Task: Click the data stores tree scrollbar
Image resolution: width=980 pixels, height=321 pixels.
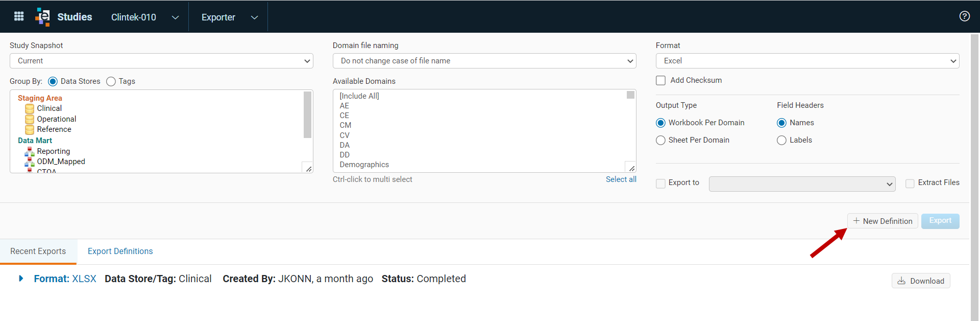Action: tap(307, 115)
